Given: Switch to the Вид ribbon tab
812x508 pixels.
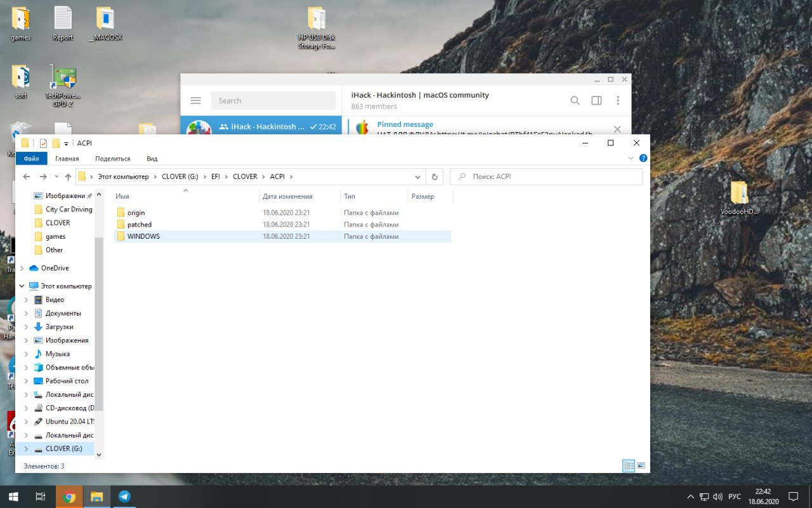Looking at the screenshot, I should coord(152,159).
